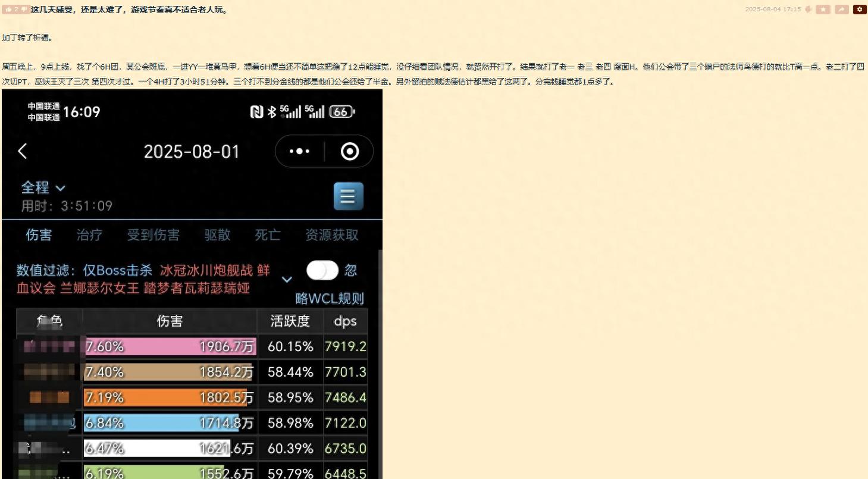Toggle the 忽略WCL规则 switch
The height and width of the screenshot is (479, 868).
[322, 270]
